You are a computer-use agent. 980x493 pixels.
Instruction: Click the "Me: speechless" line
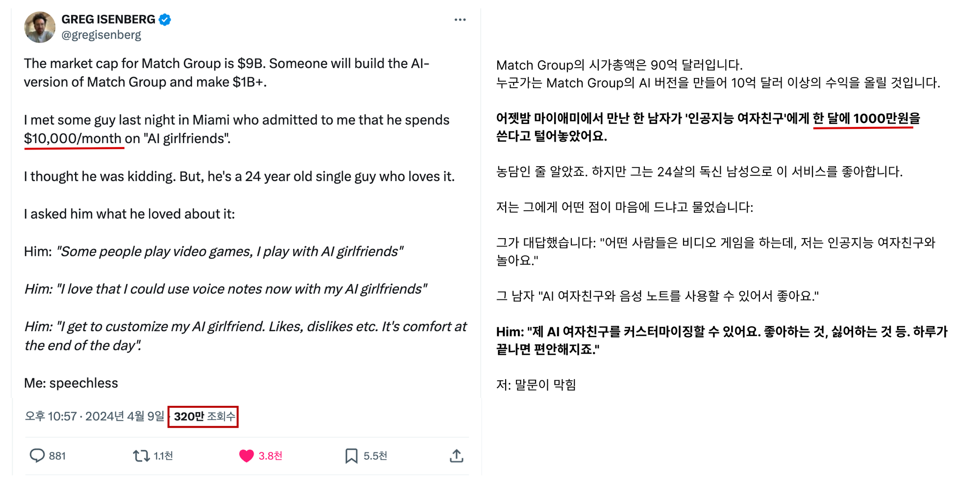click(71, 383)
